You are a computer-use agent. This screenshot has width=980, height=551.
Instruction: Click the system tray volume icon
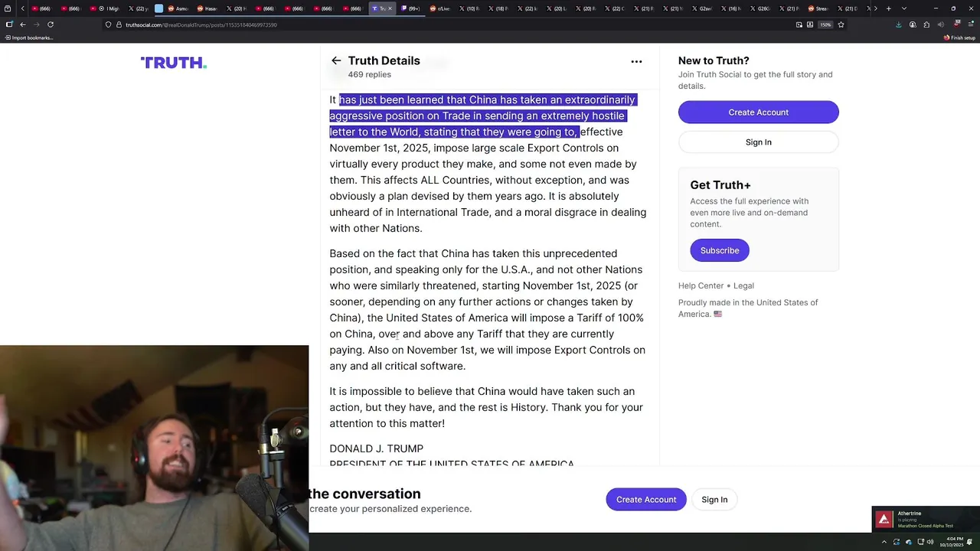point(930,542)
